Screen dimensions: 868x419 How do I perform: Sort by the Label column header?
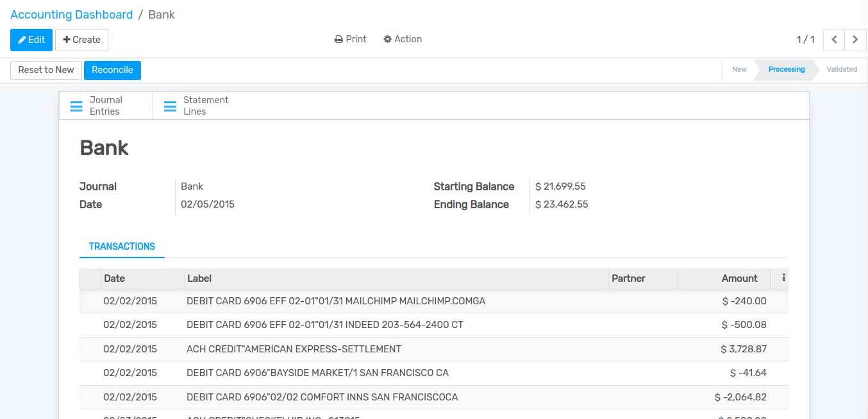coord(199,279)
